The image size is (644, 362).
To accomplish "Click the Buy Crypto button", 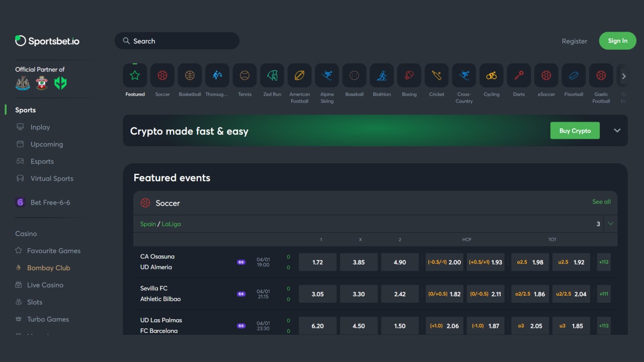I will (575, 131).
